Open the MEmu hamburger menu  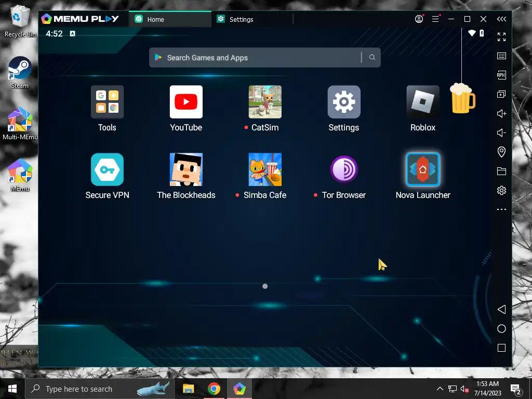(x=435, y=19)
